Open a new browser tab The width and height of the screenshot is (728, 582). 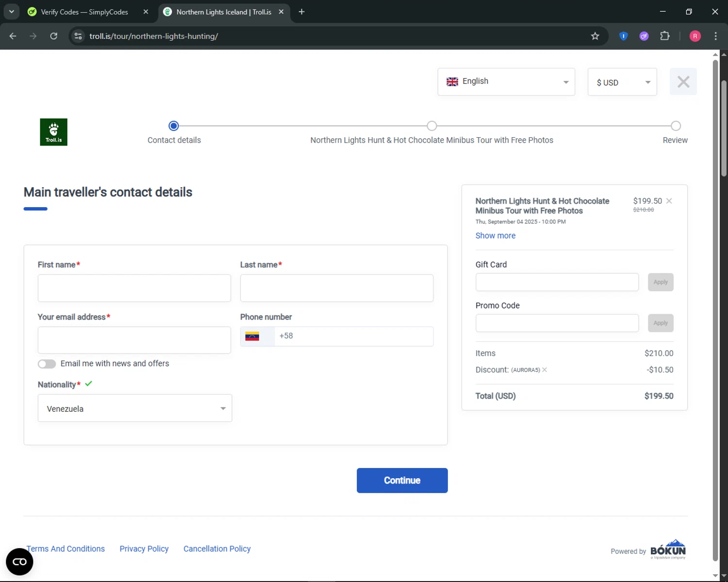[x=301, y=12]
